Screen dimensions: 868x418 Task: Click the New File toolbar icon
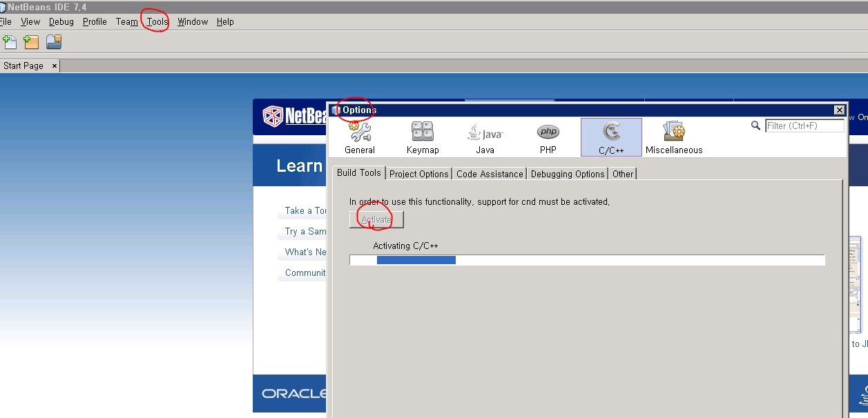10,42
